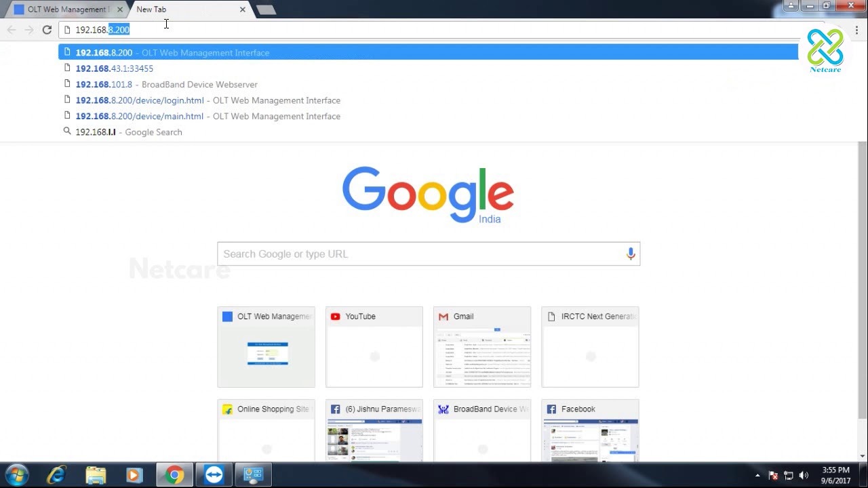
Task: Click the volume icon in system tray
Action: point(804,475)
